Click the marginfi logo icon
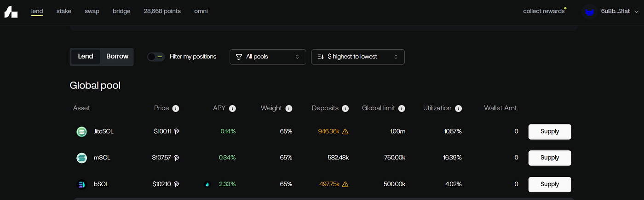The width and height of the screenshot is (644, 200). [11, 11]
